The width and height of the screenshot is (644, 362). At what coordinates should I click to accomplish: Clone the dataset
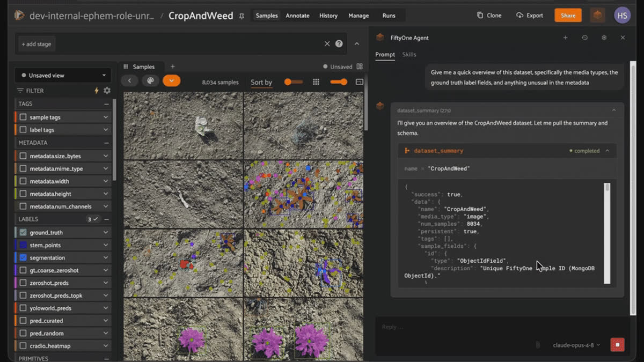point(489,16)
